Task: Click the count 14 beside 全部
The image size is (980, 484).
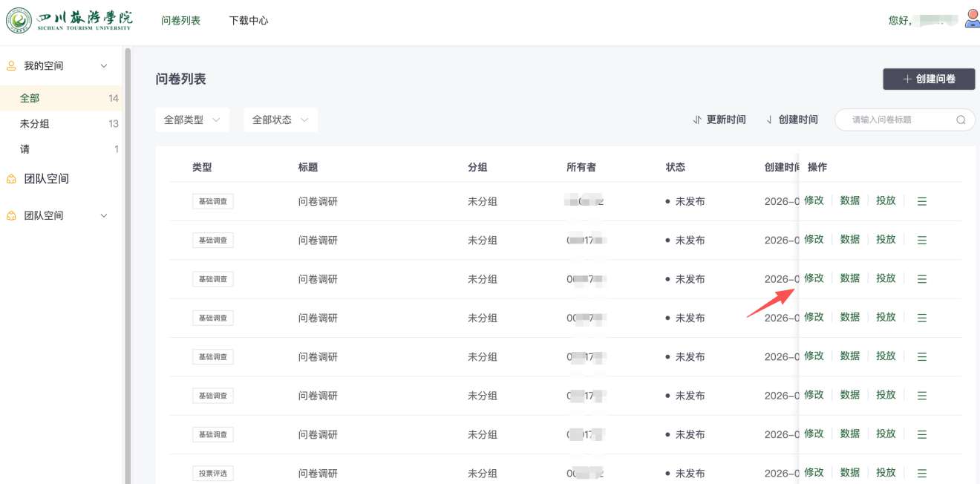Action: tap(114, 98)
